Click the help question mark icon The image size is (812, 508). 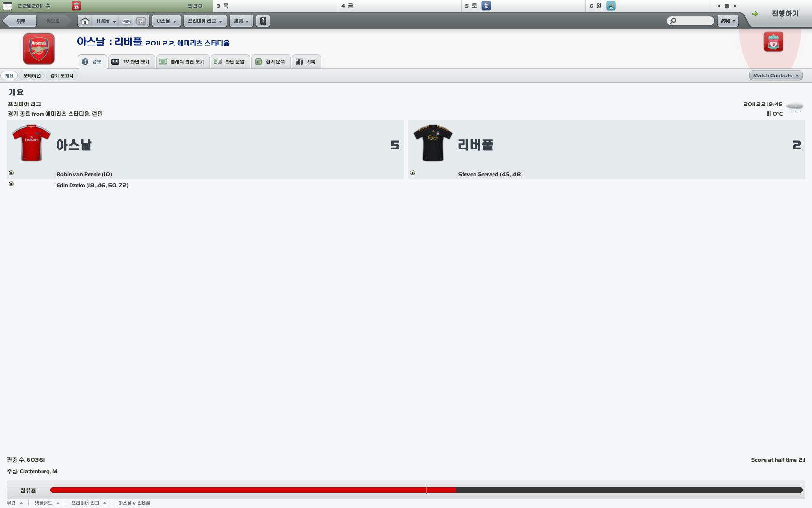pyautogui.click(x=263, y=21)
